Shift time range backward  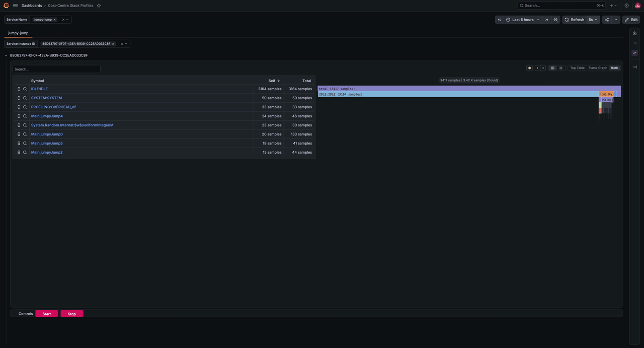coord(499,20)
